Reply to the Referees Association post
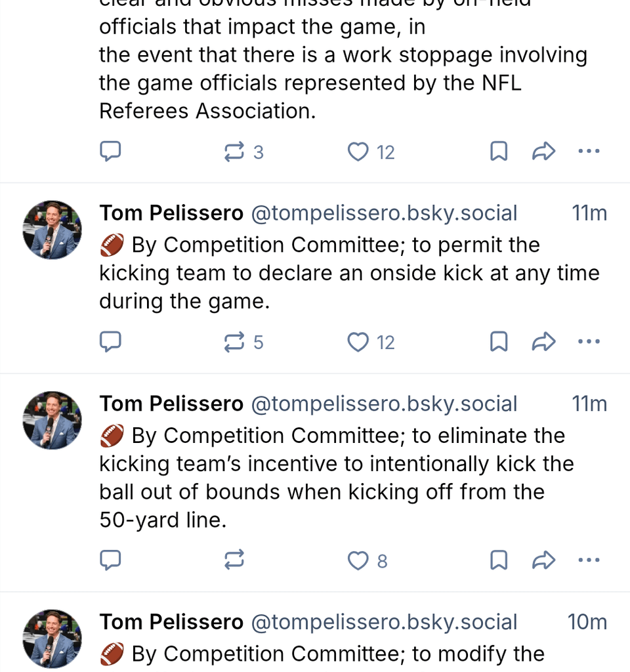The height and width of the screenshot is (672, 630). [110, 151]
